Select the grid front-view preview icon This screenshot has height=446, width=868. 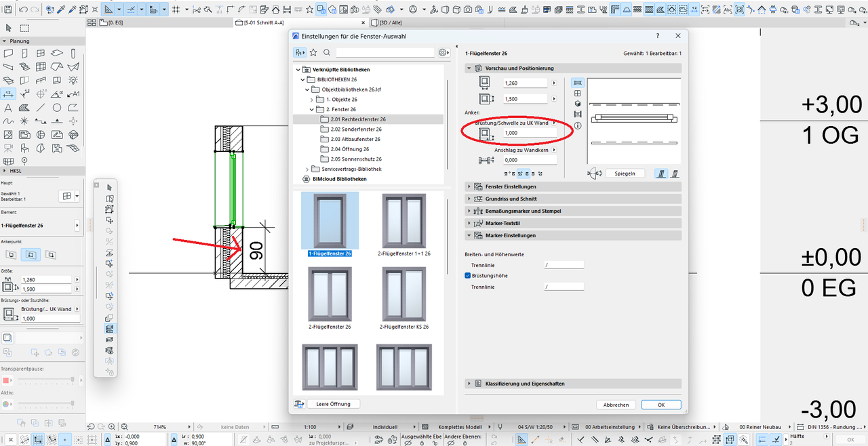tap(578, 93)
